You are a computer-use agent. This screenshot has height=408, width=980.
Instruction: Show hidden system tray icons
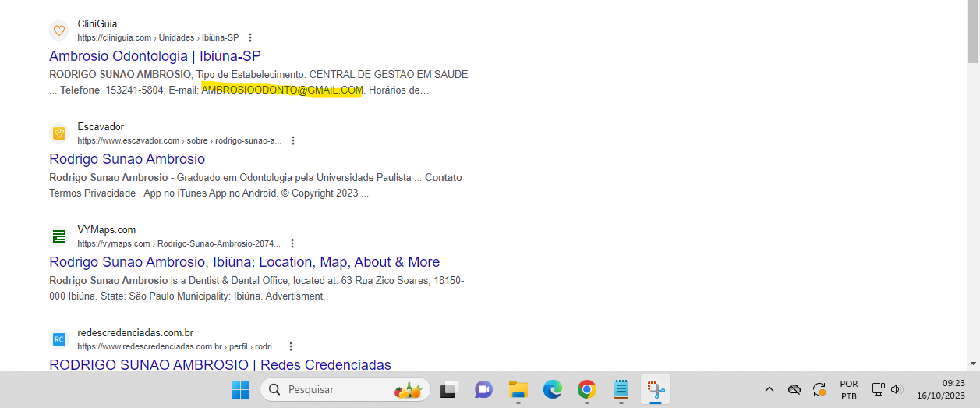click(769, 389)
